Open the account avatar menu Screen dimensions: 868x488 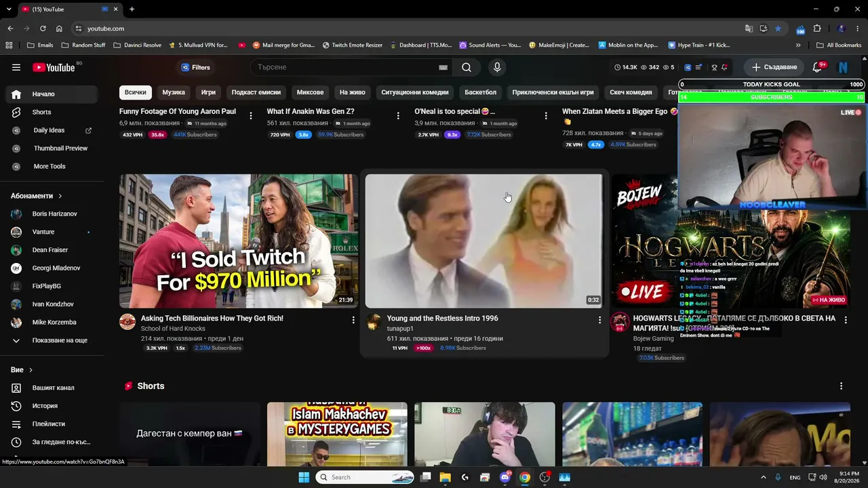(843, 67)
